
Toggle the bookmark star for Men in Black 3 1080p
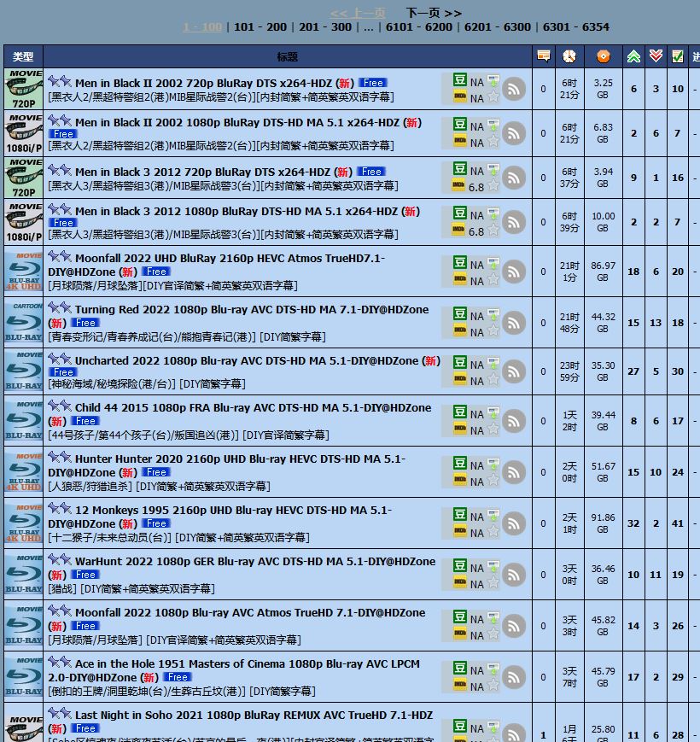pyautogui.click(x=493, y=230)
